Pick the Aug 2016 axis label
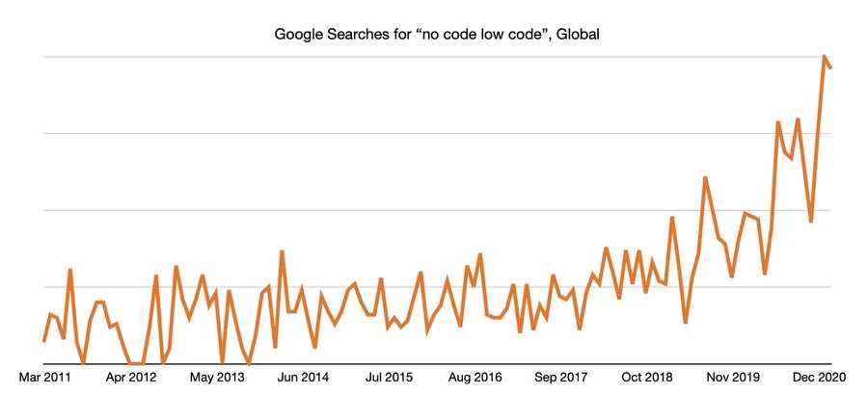This screenshot has height=420, width=868. [475, 377]
